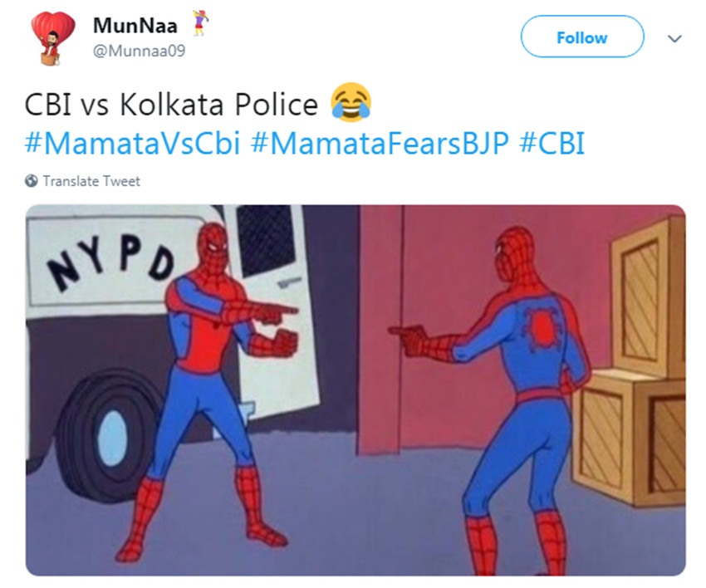Click the dancer emoji next to MunNaa

pyautogui.click(x=200, y=23)
